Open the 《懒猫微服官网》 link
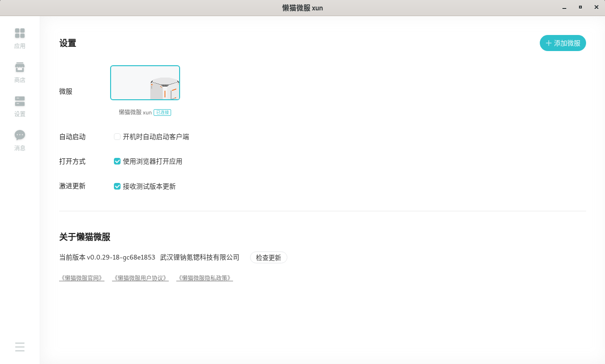This screenshot has height=364, width=605. [82, 278]
